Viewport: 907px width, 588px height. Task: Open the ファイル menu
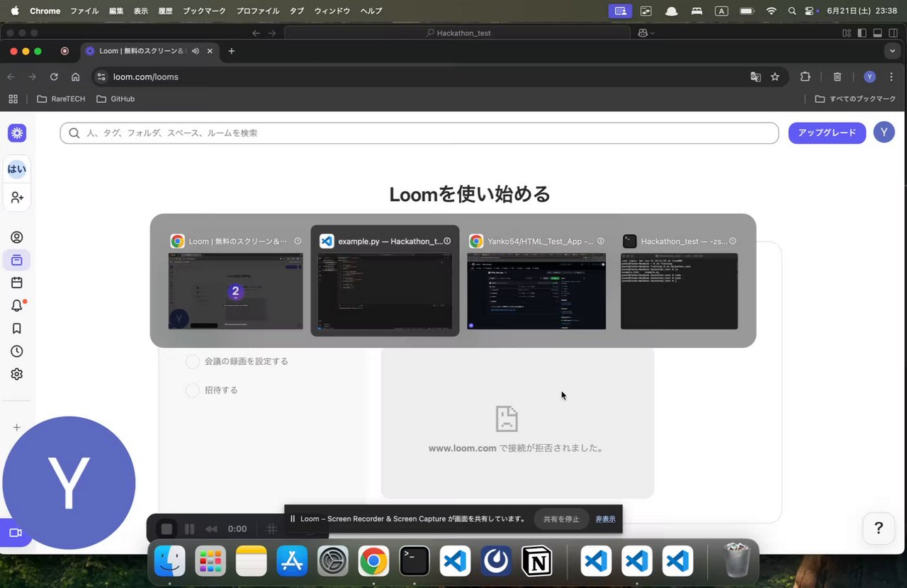(x=84, y=11)
